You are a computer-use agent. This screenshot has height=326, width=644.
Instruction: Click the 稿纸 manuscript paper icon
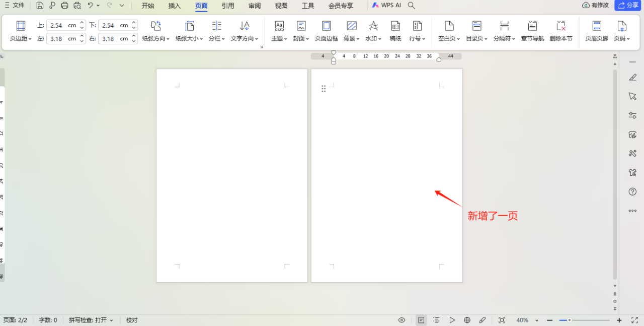[x=395, y=31]
